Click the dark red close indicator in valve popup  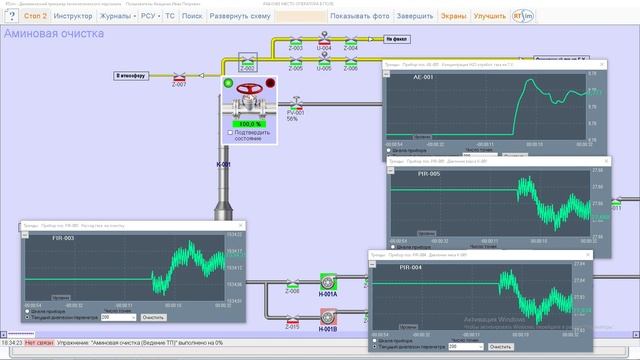coord(270,83)
